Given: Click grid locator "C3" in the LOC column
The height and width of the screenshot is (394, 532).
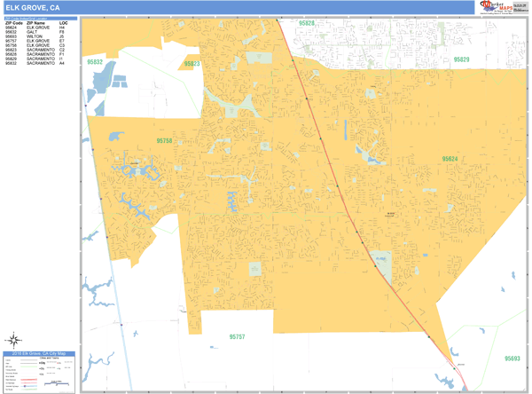Looking at the screenshot, I should click(62, 45).
